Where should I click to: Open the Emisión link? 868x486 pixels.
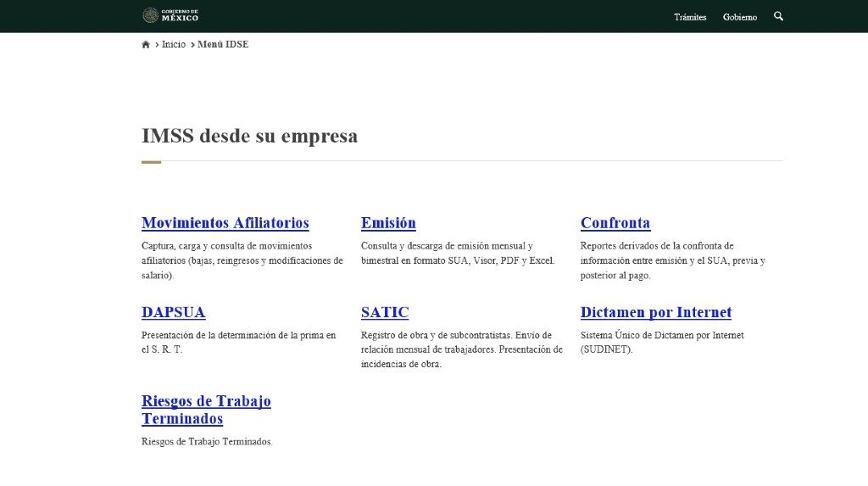pos(388,223)
